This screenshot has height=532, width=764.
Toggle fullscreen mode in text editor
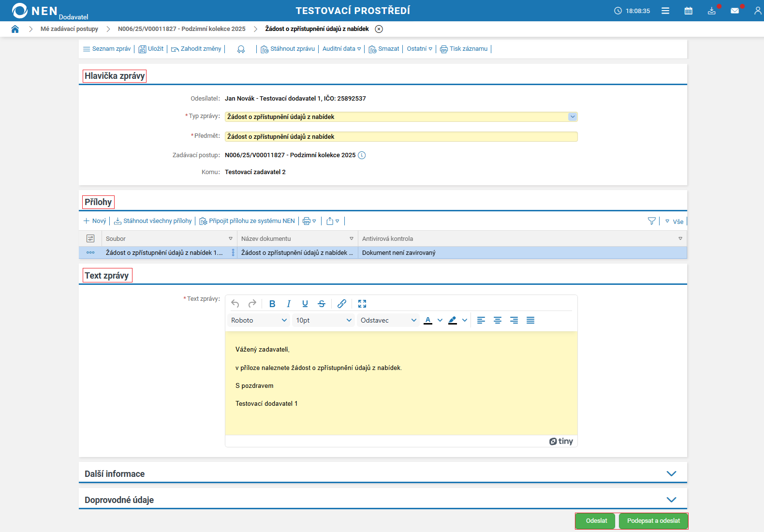pos(362,304)
